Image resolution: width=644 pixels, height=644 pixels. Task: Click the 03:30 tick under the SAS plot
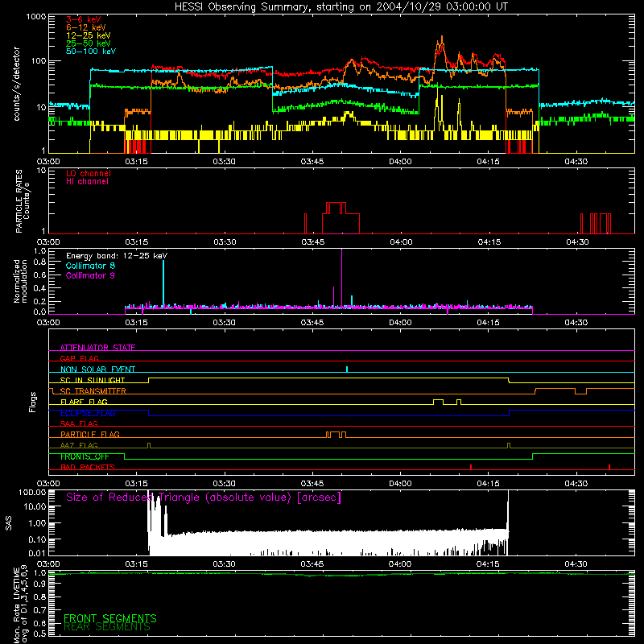coord(225,564)
